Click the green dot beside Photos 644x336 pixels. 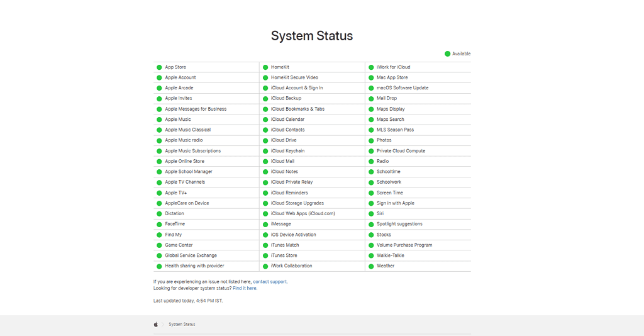click(x=371, y=140)
